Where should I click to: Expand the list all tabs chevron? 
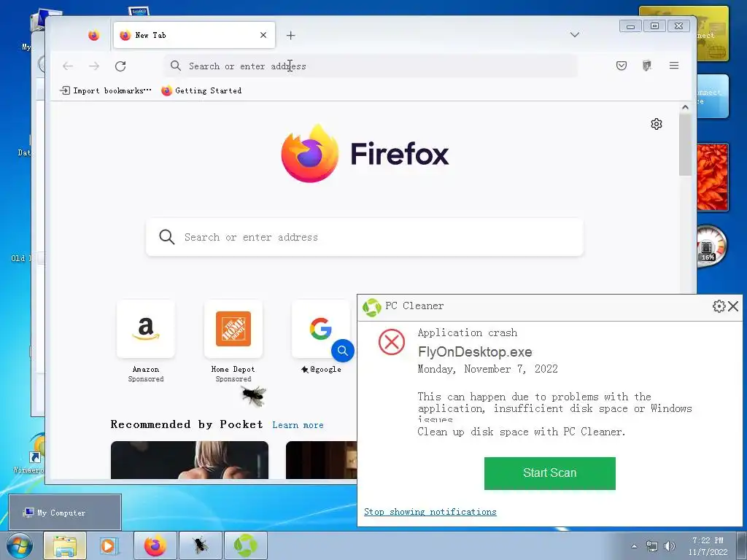[x=575, y=35]
